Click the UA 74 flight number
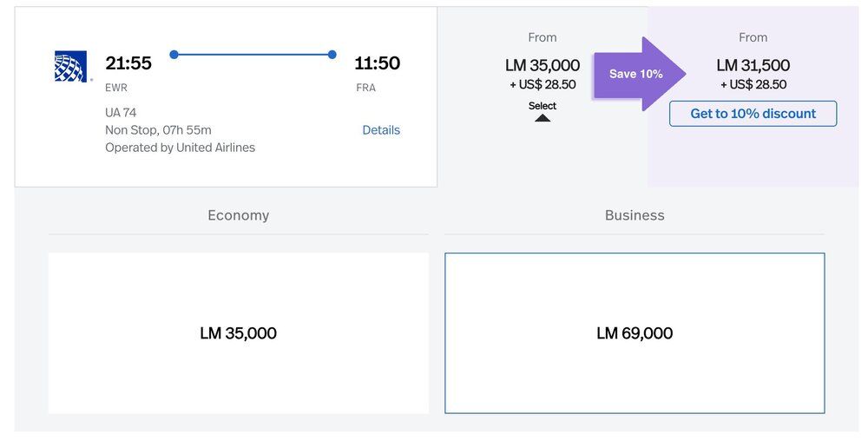 pyautogui.click(x=121, y=113)
